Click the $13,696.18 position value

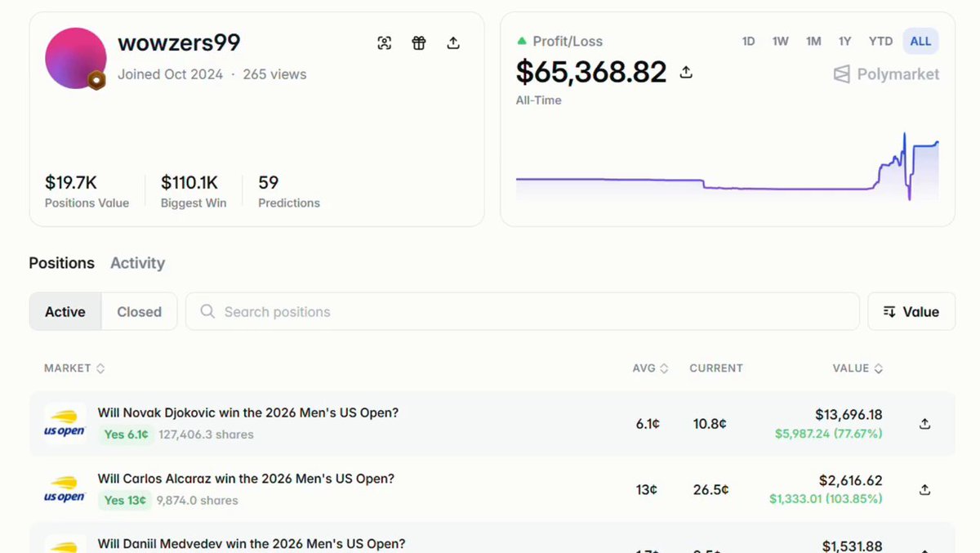[x=849, y=415]
